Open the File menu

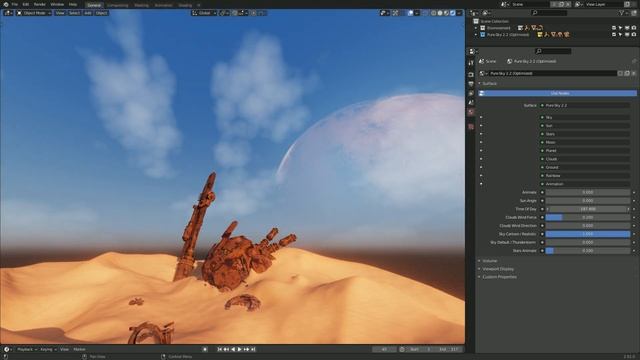click(15, 4)
